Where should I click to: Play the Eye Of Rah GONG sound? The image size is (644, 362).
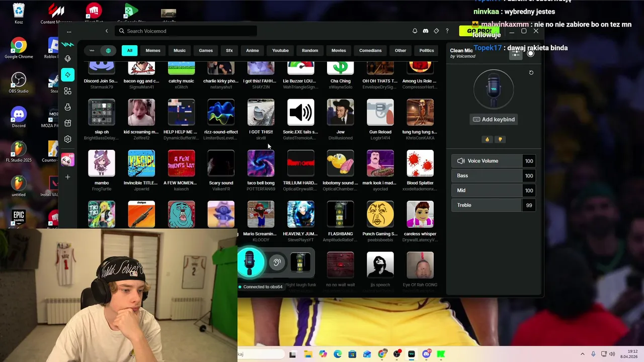point(420,265)
